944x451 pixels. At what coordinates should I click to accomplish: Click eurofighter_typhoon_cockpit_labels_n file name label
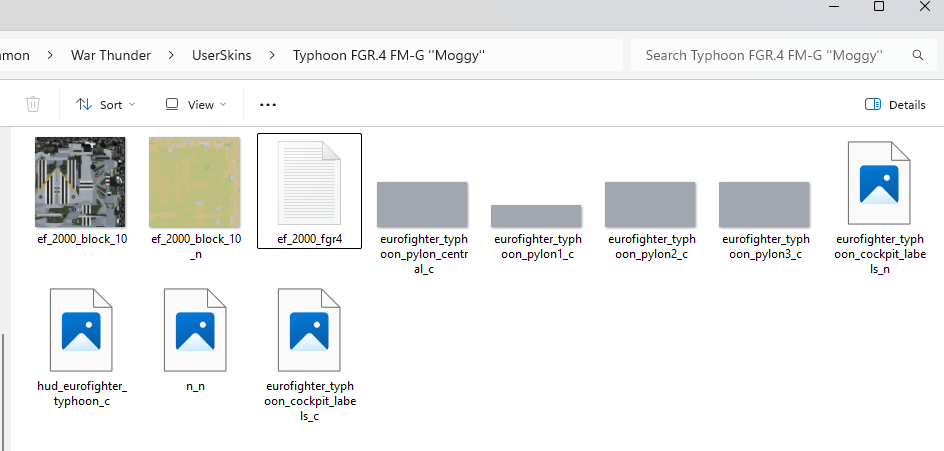coord(880,253)
